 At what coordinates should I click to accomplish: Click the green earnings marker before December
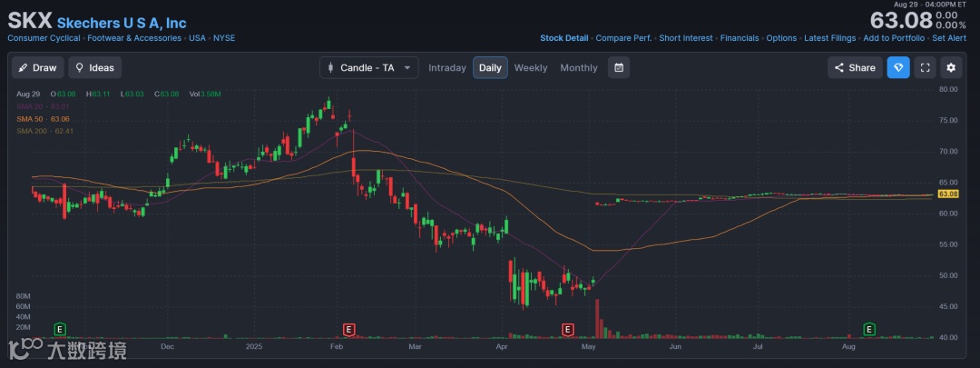pos(60,329)
